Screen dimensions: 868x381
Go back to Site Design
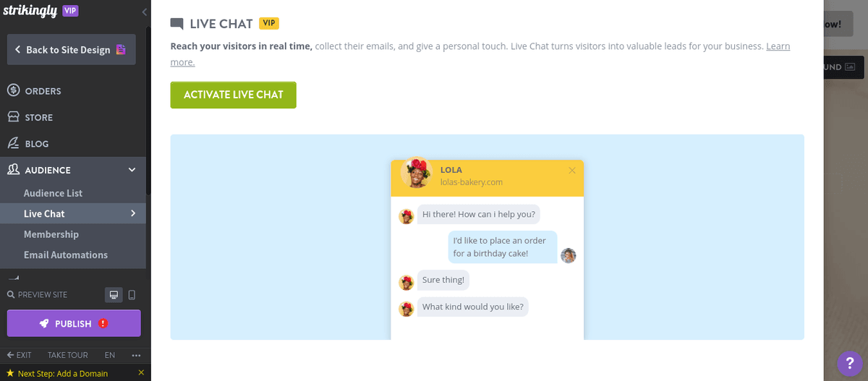tap(70, 50)
